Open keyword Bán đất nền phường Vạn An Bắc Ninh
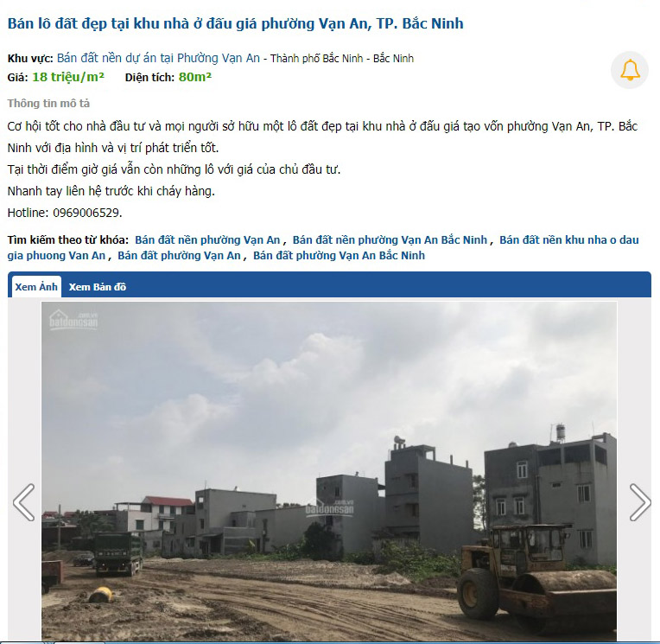Image resolution: width=660 pixels, height=644 pixels. pos(390,240)
